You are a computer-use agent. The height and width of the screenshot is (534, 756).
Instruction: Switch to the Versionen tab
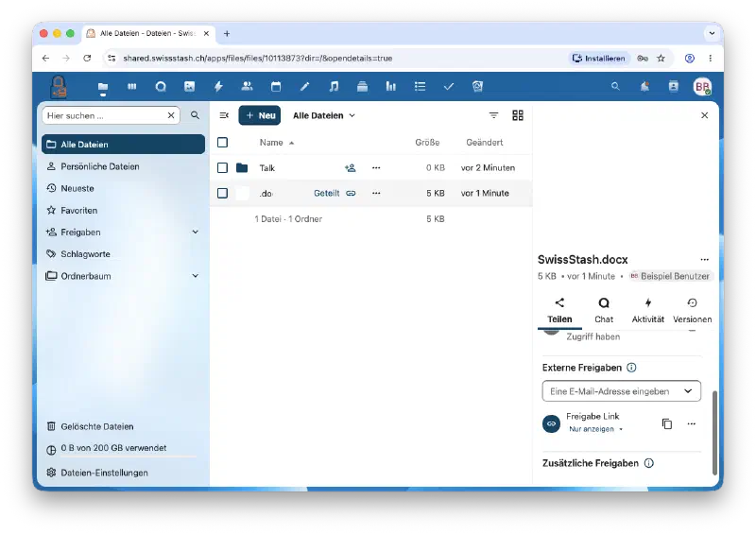click(693, 310)
